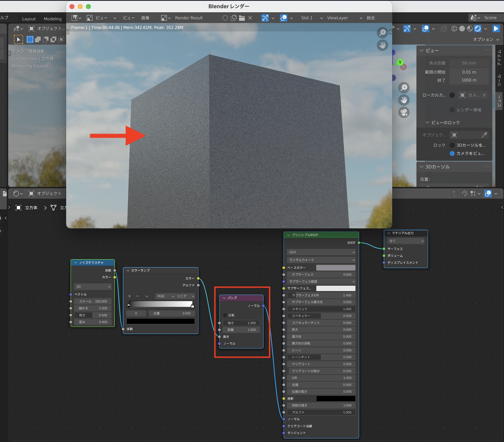Click the rendered viewport shading icon
The height and width of the screenshot is (442, 504).
pos(478,29)
